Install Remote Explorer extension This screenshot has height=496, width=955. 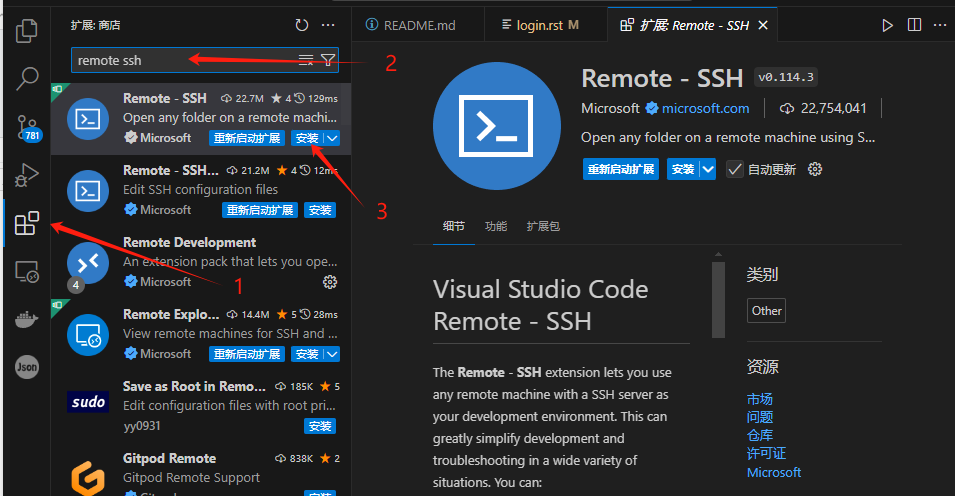point(307,354)
